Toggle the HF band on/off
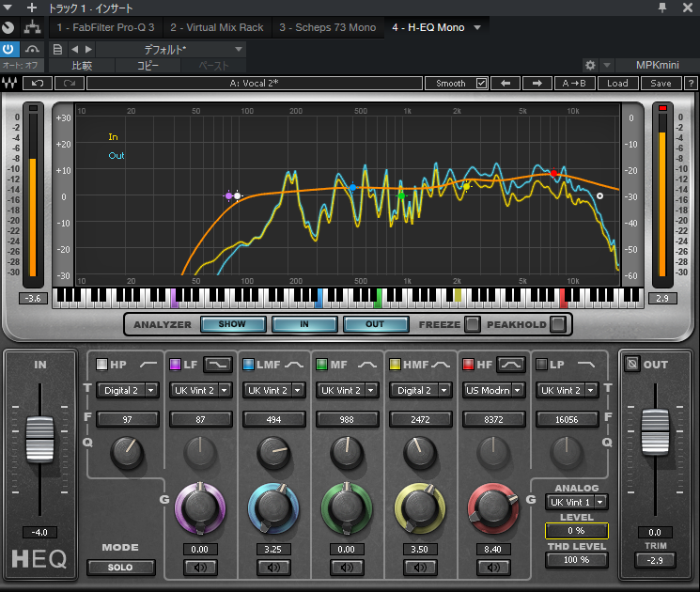This screenshot has width=700, height=592. tap(468, 365)
